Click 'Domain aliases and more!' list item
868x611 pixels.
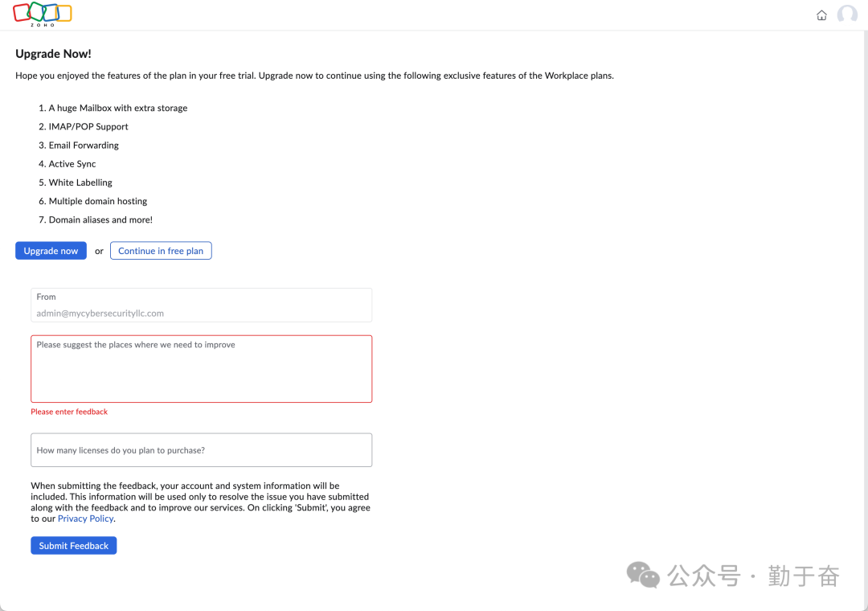click(100, 219)
